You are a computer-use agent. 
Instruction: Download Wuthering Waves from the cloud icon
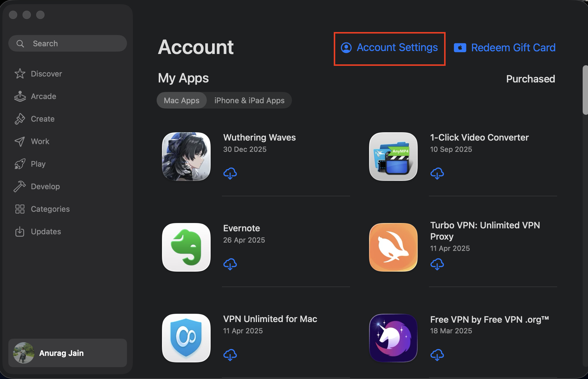230,173
